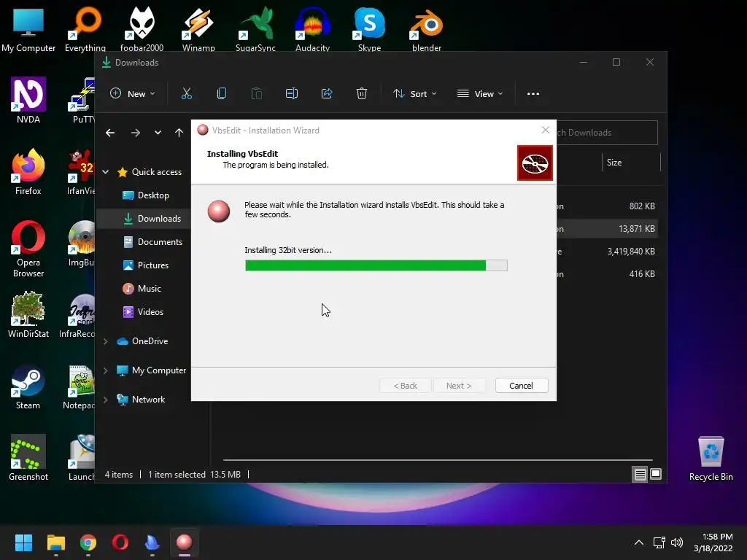Image resolution: width=747 pixels, height=560 pixels.
Task: Open Chrome from the taskbar
Action: click(x=88, y=542)
